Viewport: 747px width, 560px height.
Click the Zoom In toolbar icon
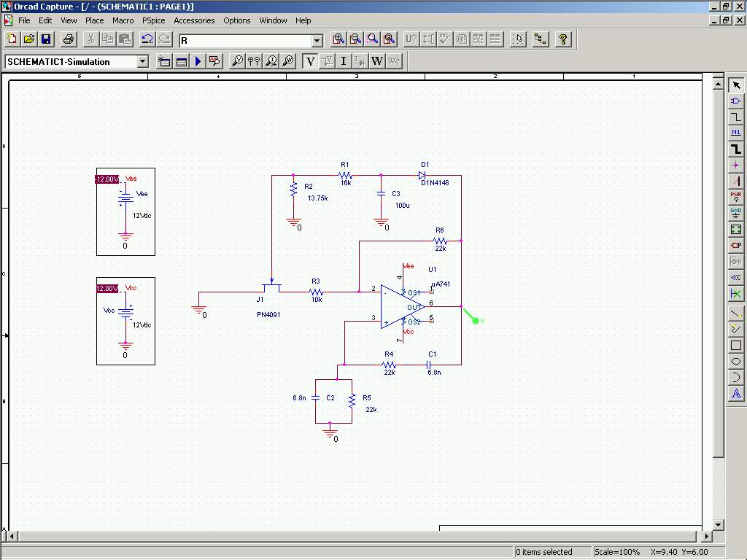338,39
